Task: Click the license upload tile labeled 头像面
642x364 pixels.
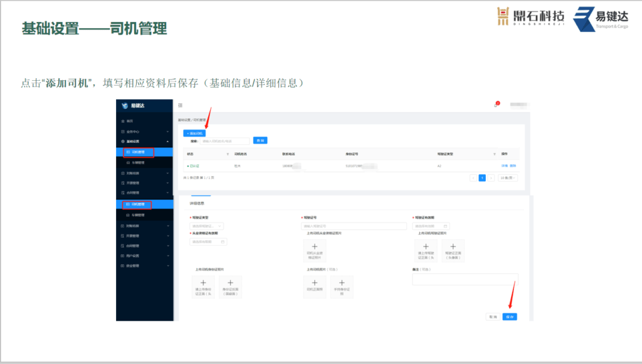Action: (x=453, y=251)
